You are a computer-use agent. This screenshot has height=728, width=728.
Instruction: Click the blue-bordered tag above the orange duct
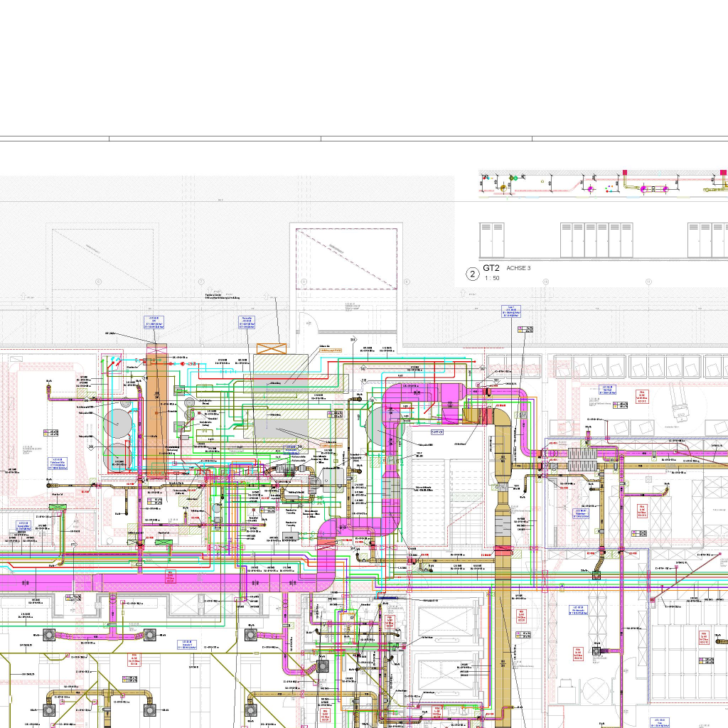(156, 323)
